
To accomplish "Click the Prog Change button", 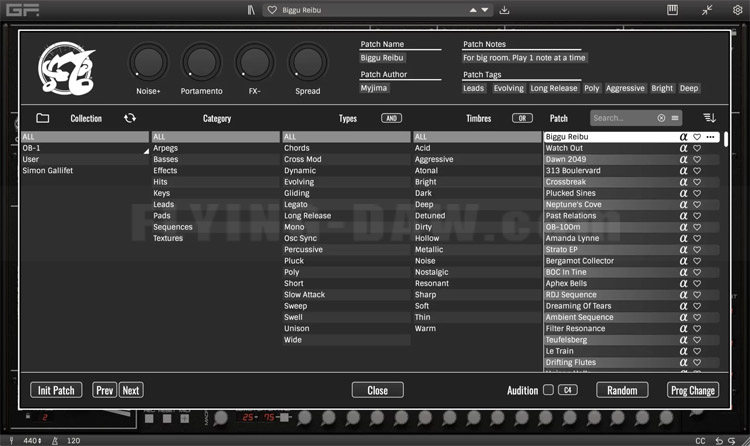I will pyautogui.click(x=693, y=390).
